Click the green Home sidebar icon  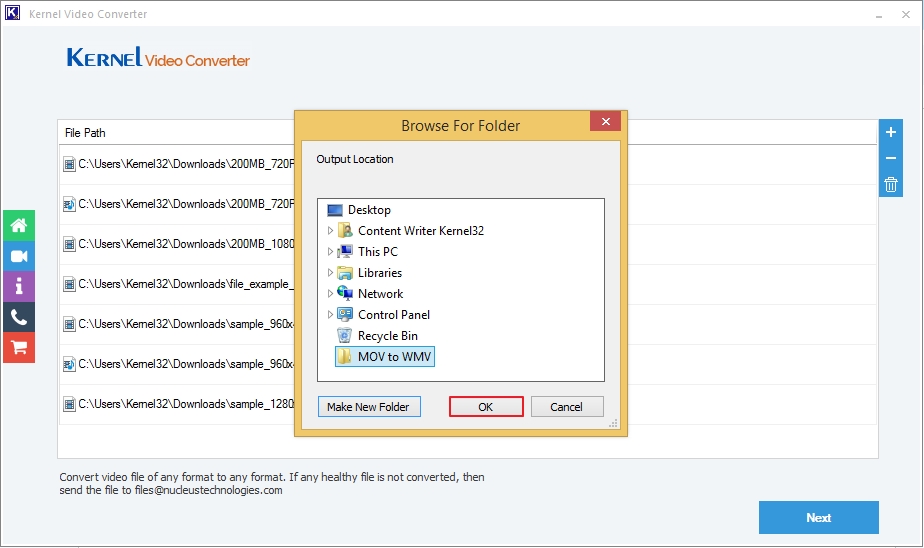[x=19, y=225]
